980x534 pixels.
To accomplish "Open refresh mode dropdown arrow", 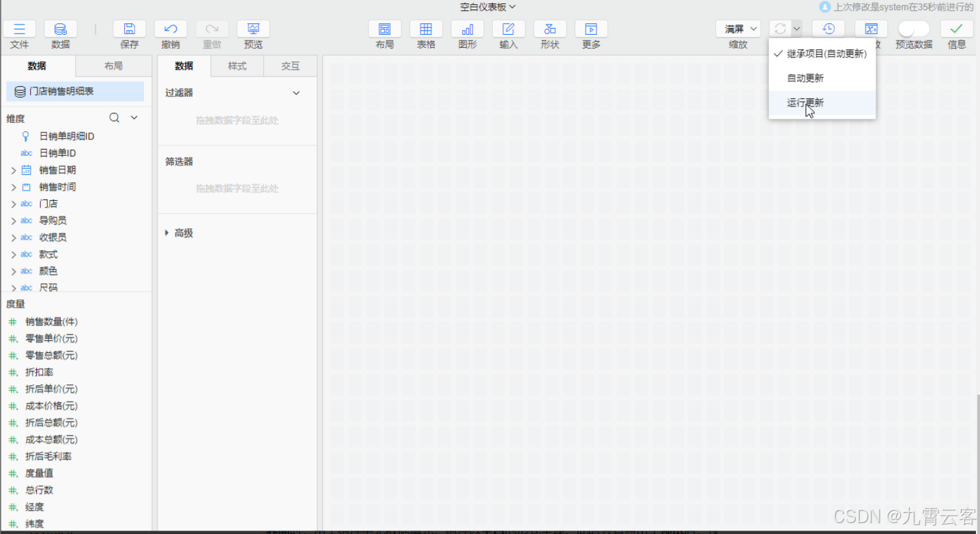I will click(796, 29).
